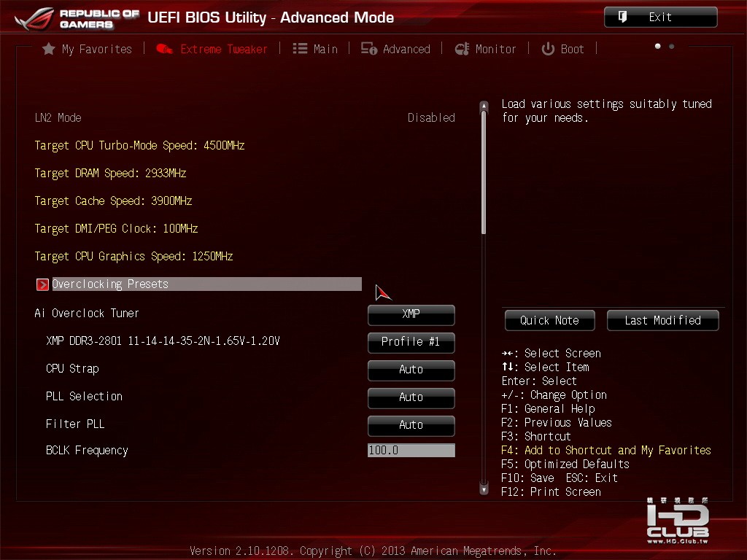Click Target Cache Speed: 3900MHz

[113, 201]
